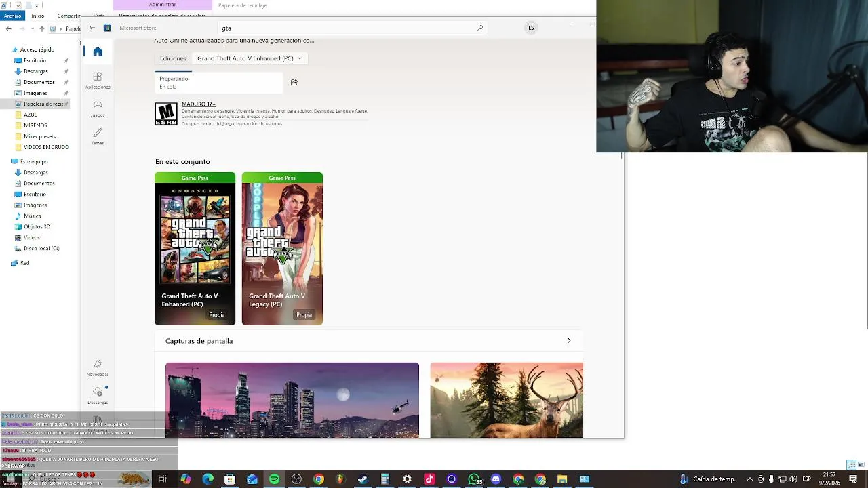The height and width of the screenshot is (488, 868).
Task: Click the share icon beside Preparando
Action: 294,82
